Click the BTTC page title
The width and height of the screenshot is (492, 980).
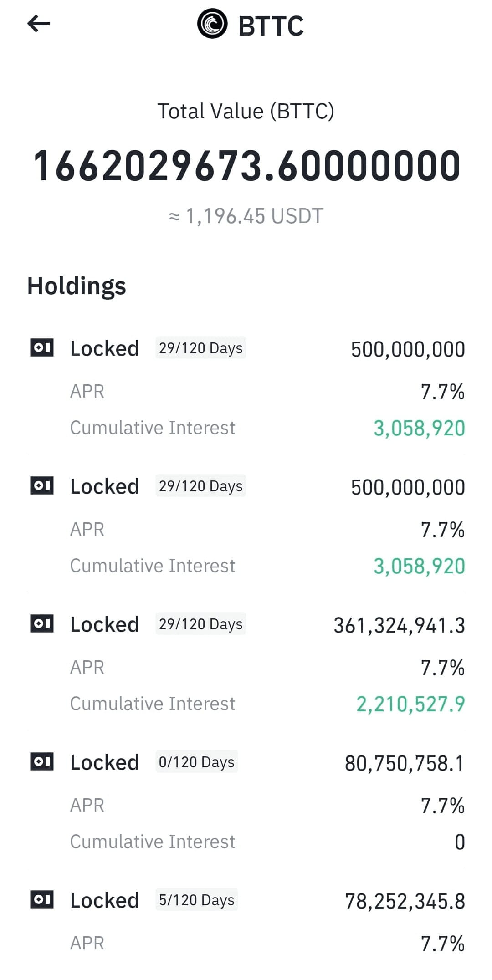coord(271,26)
